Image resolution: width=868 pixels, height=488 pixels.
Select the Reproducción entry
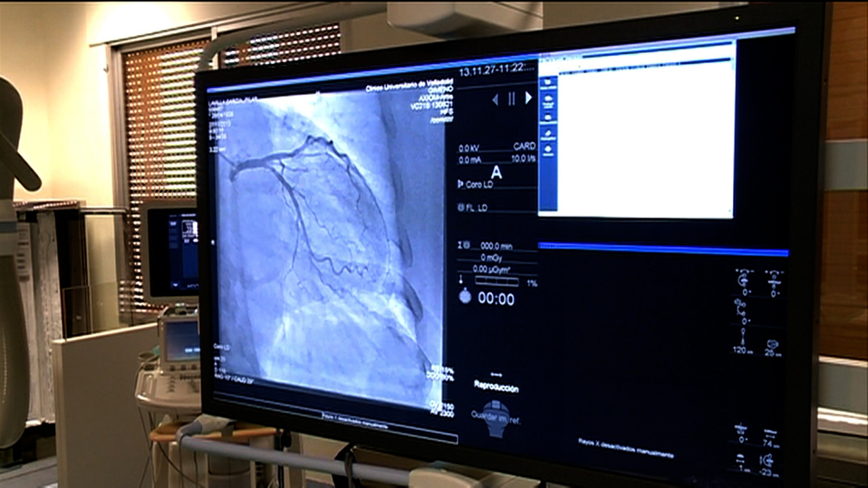pos(497,386)
